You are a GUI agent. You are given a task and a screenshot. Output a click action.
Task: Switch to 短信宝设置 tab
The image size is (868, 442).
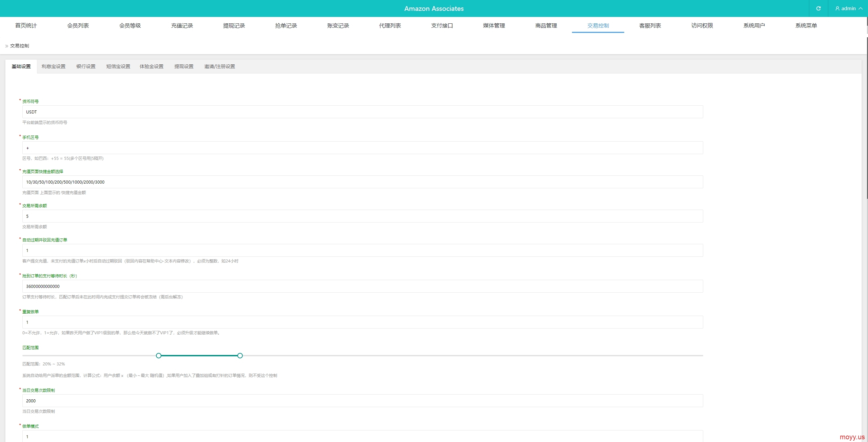coord(118,66)
